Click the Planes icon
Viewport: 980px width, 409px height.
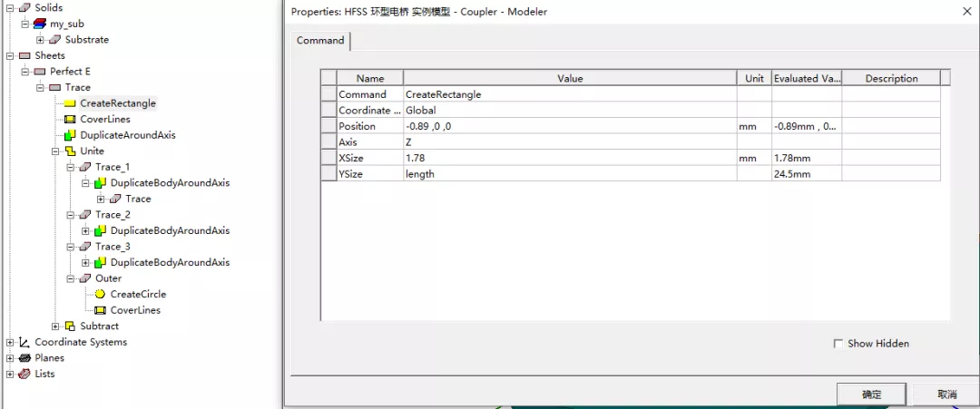coord(25,358)
